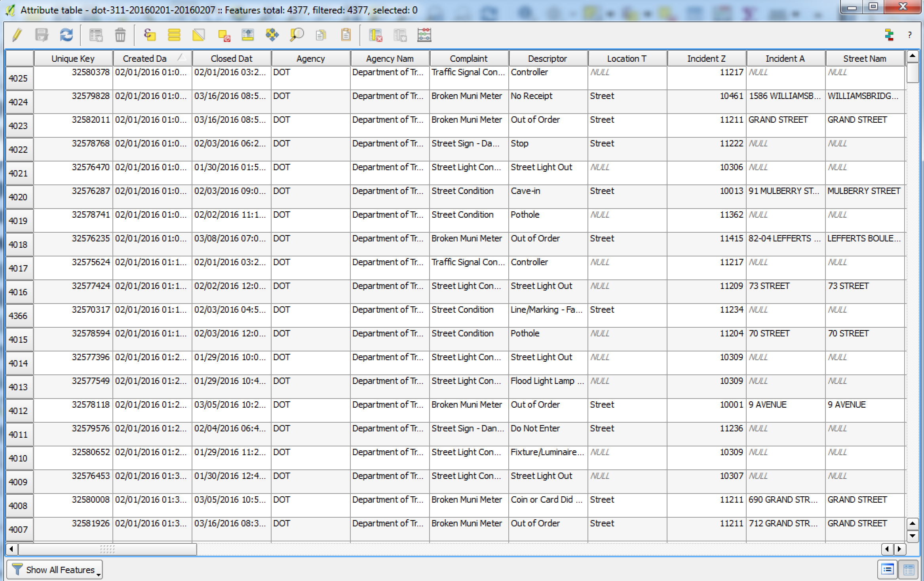Click the question mark help icon

point(909,35)
